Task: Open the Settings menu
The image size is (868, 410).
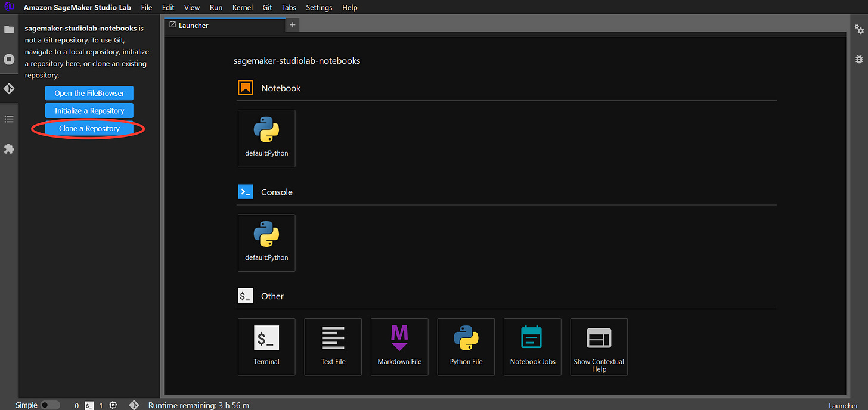Action: point(319,7)
